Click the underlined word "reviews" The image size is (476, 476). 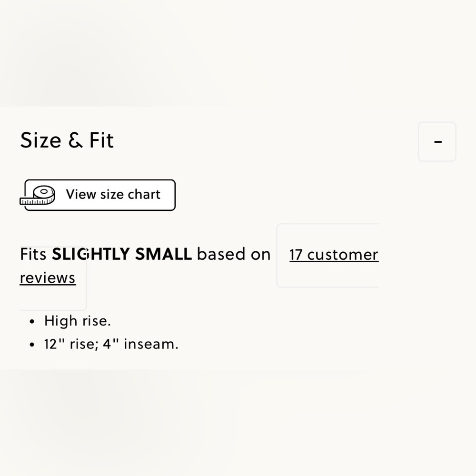click(48, 278)
